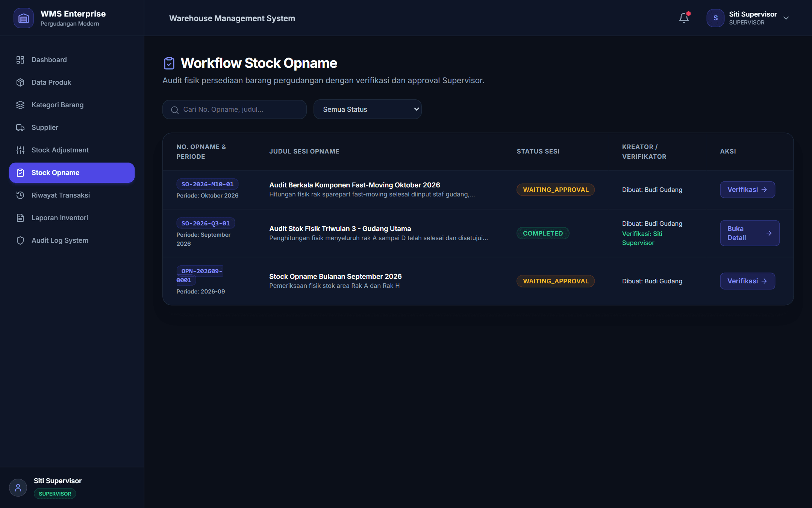812x508 pixels.
Task: Open Laporan Inventori in the sidebar
Action: pos(72,218)
